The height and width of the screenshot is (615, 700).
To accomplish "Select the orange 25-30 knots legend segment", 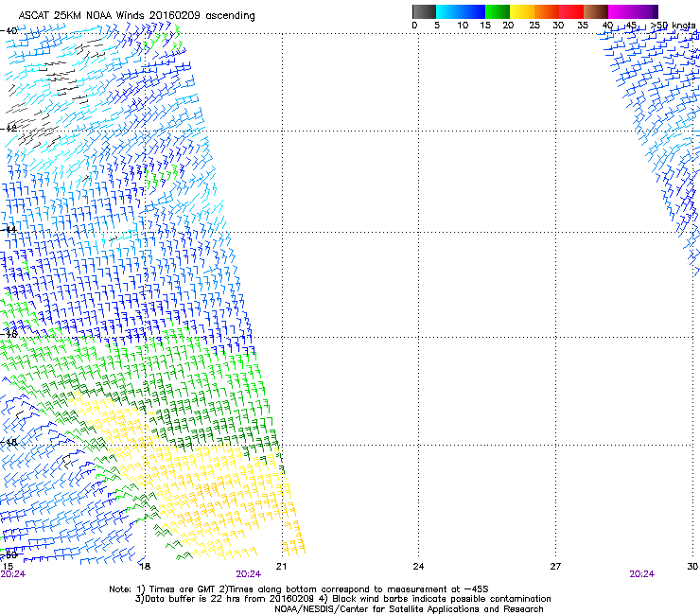I will point(547,11).
